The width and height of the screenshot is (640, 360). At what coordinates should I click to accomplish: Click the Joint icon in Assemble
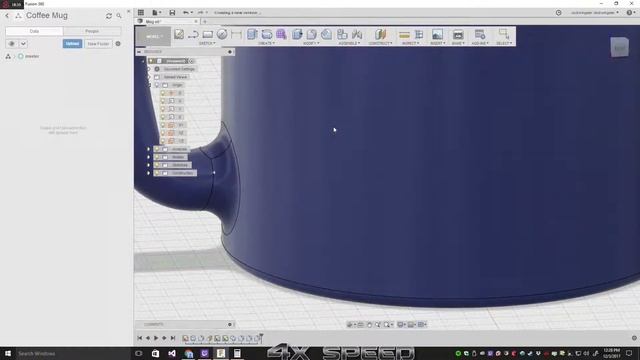pos(357,34)
